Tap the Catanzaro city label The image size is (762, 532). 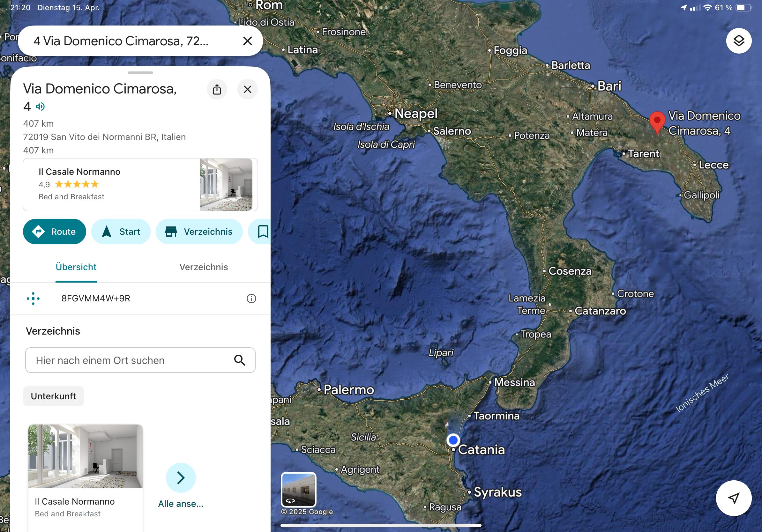(600, 311)
